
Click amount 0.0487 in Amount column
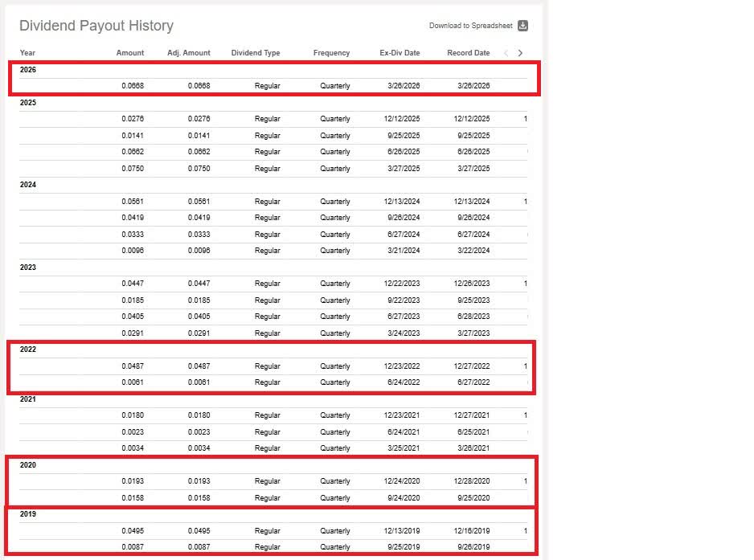(133, 366)
